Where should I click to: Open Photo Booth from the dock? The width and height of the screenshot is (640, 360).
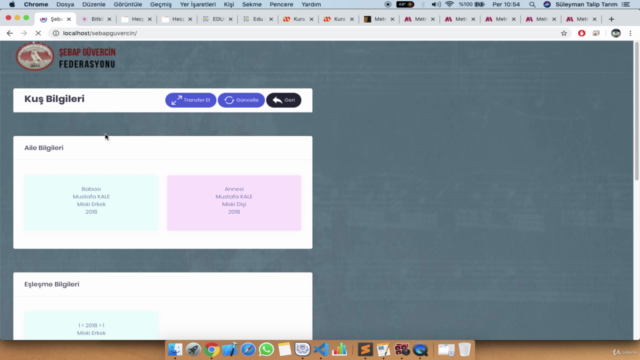pos(402,350)
